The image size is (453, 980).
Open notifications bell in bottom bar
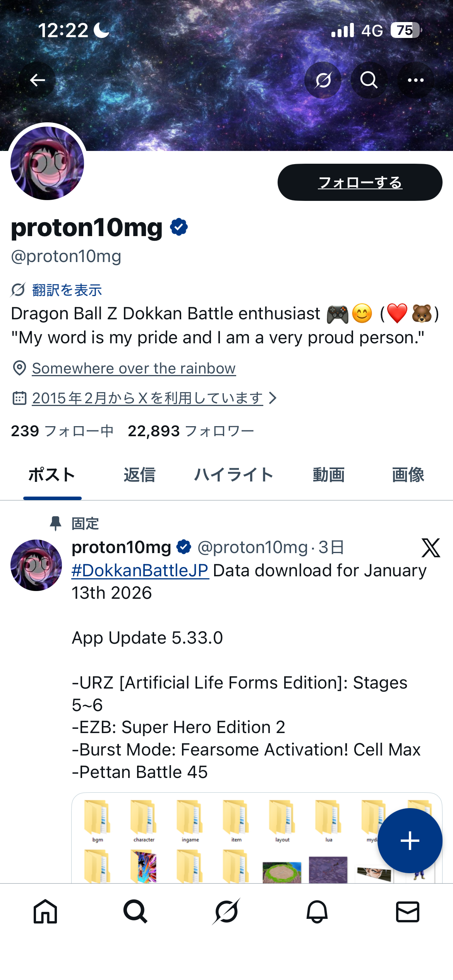[317, 911]
